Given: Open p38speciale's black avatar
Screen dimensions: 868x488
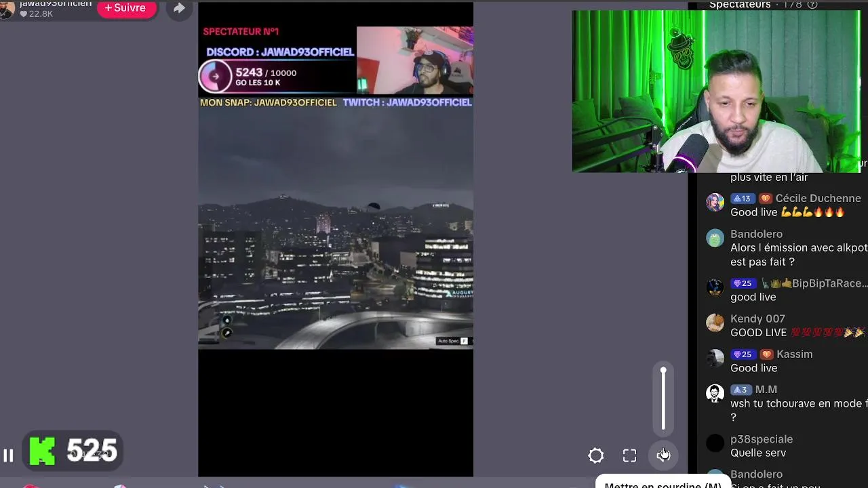Looking at the screenshot, I should click(x=715, y=443).
